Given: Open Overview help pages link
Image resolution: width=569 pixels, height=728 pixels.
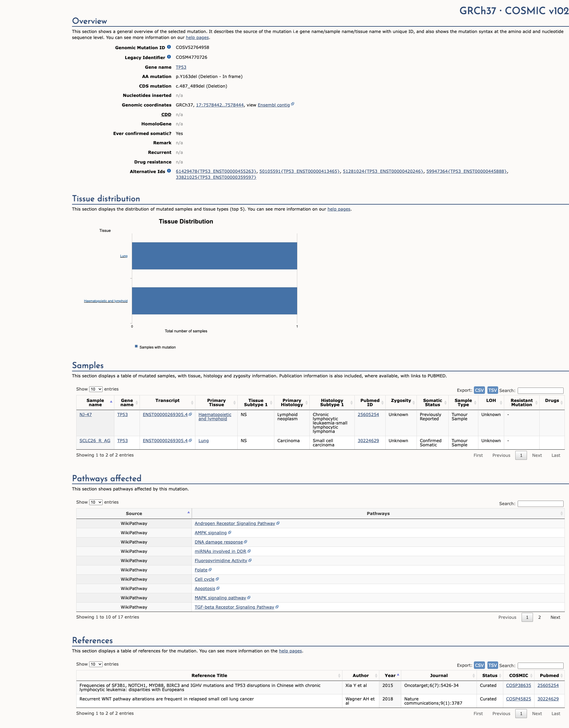Looking at the screenshot, I should click(x=197, y=38).
